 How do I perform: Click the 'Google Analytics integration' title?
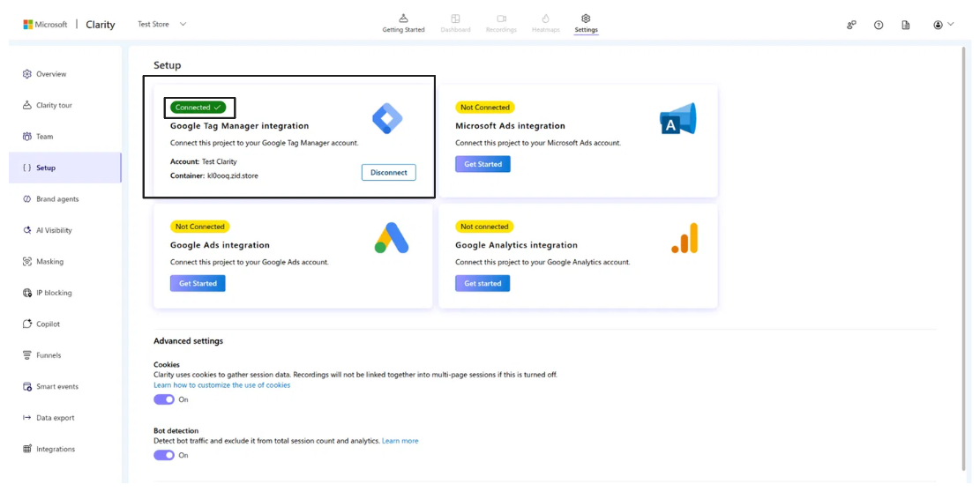pos(516,245)
